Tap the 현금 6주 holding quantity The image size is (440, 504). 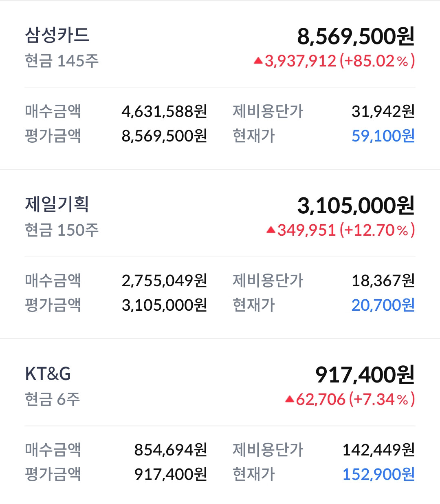pyautogui.click(x=53, y=399)
